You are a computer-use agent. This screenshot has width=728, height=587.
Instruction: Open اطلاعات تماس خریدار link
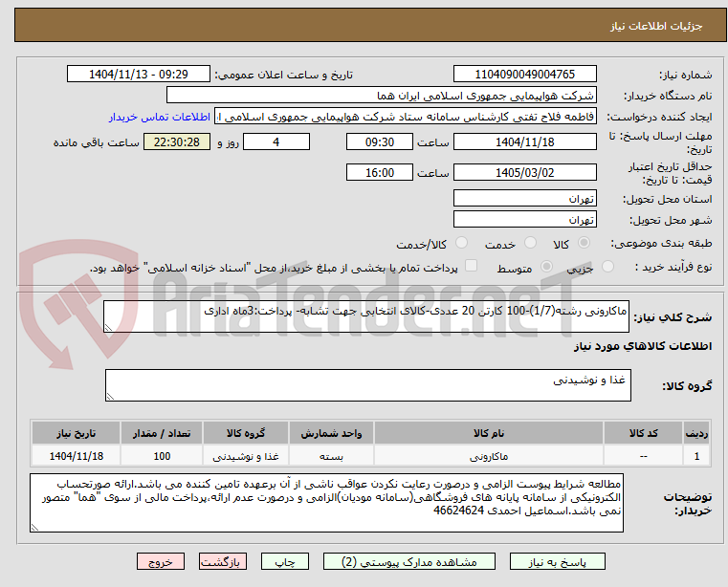(x=160, y=117)
